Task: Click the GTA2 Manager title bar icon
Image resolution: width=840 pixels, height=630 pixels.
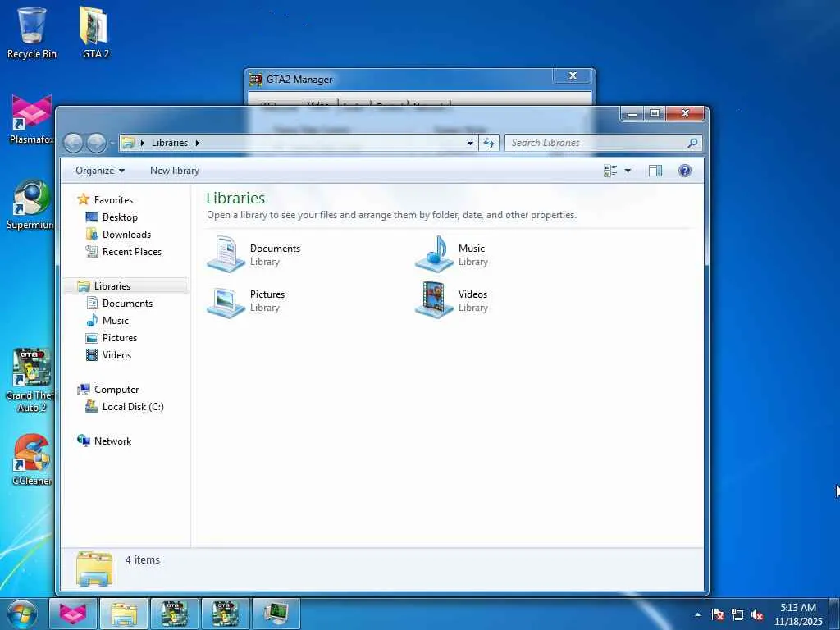Action: (256, 80)
